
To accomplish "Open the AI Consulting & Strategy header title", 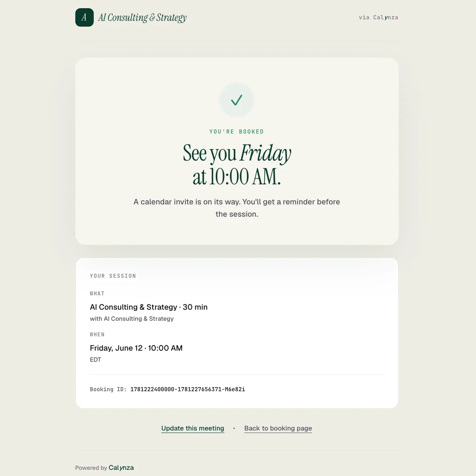I will coord(142,18).
